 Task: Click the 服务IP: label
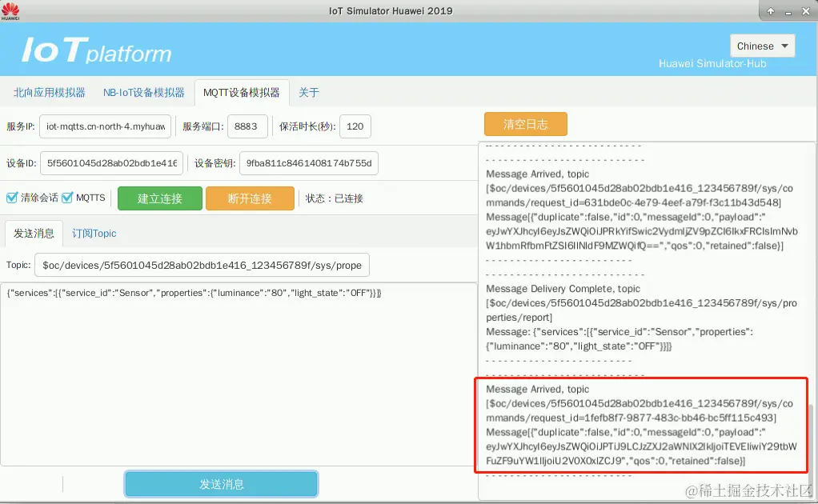[20, 126]
